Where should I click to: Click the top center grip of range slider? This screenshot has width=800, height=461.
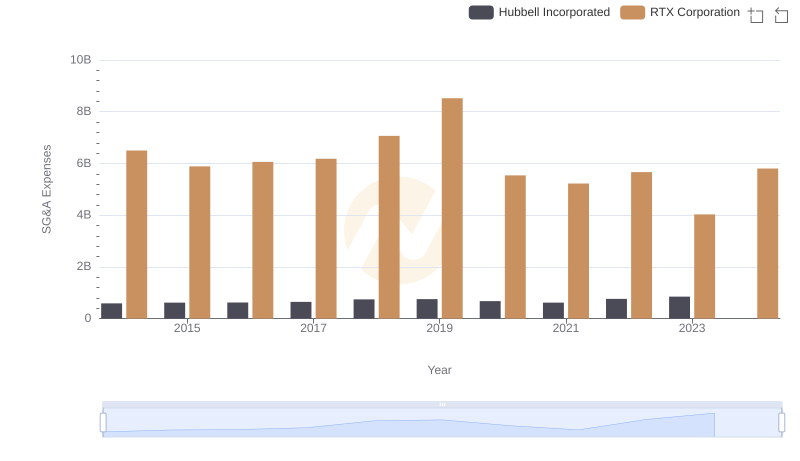pyautogui.click(x=442, y=404)
